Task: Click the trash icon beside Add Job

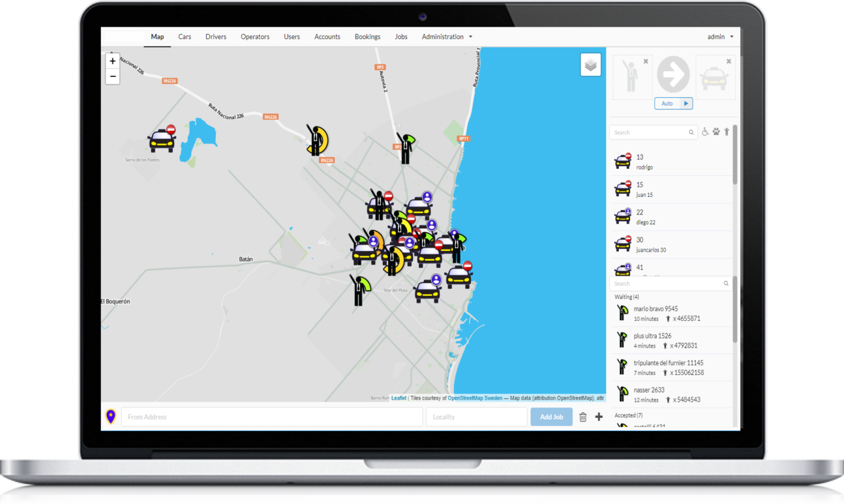Action: [582, 417]
